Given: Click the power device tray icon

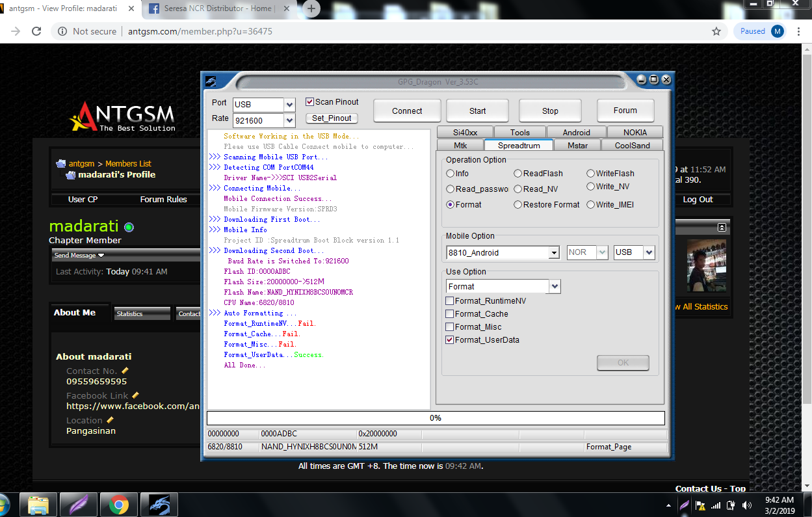Looking at the screenshot, I should pyautogui.click(x=731, y=505).
